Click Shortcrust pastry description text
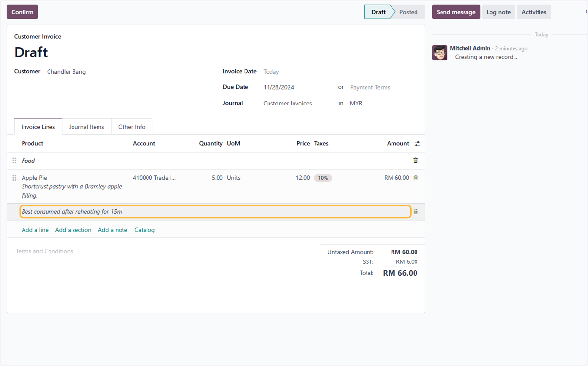This screenshot has width=588, height=366. point(72,191)
